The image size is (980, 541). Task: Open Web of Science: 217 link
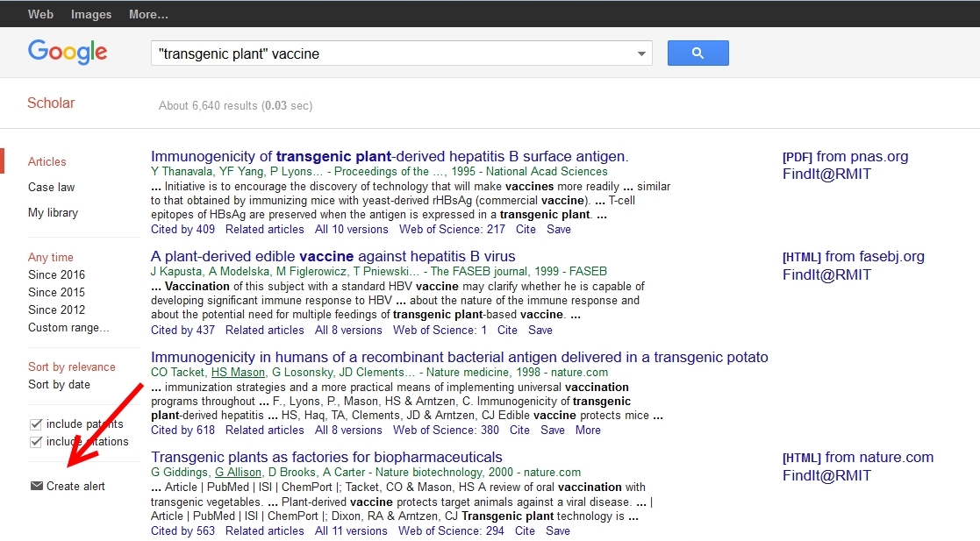click(453, 229)
